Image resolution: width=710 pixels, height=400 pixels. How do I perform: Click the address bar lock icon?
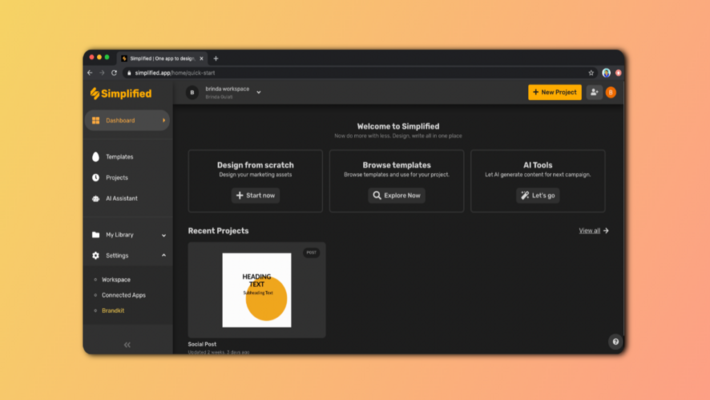pos(129,73)
